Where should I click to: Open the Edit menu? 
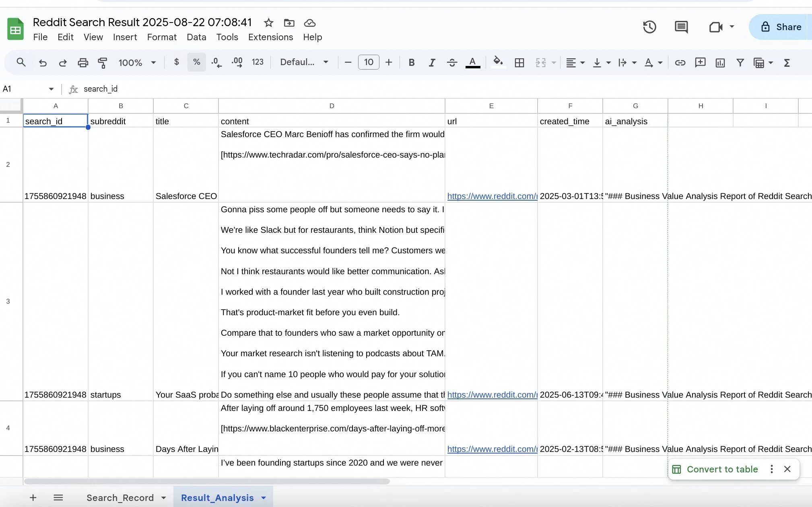(66, 37)
